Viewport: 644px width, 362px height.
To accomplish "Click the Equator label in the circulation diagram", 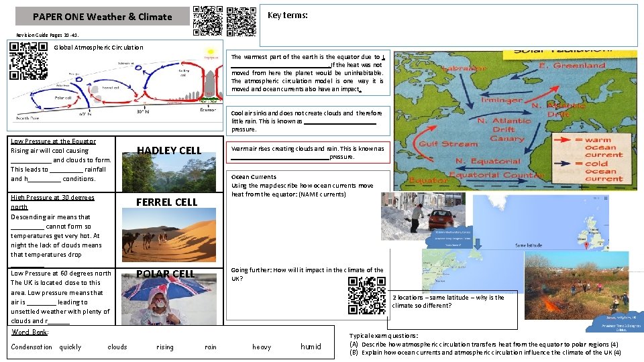I will click(208, 110).
